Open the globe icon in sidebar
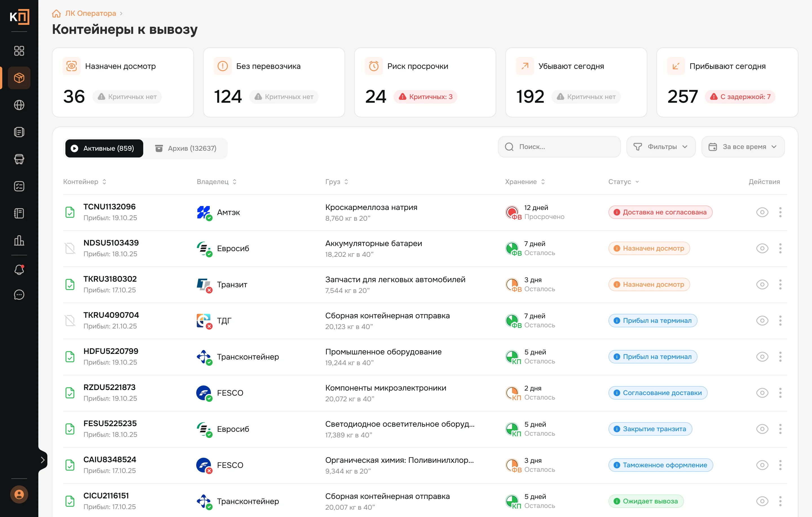This screenshot has width=812, height=517. click(19, 105)
